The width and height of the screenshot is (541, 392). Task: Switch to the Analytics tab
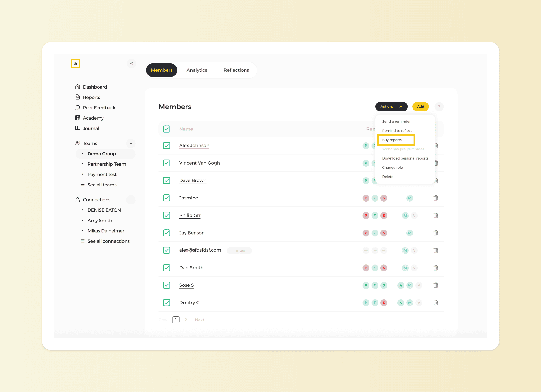coord(197,70)
